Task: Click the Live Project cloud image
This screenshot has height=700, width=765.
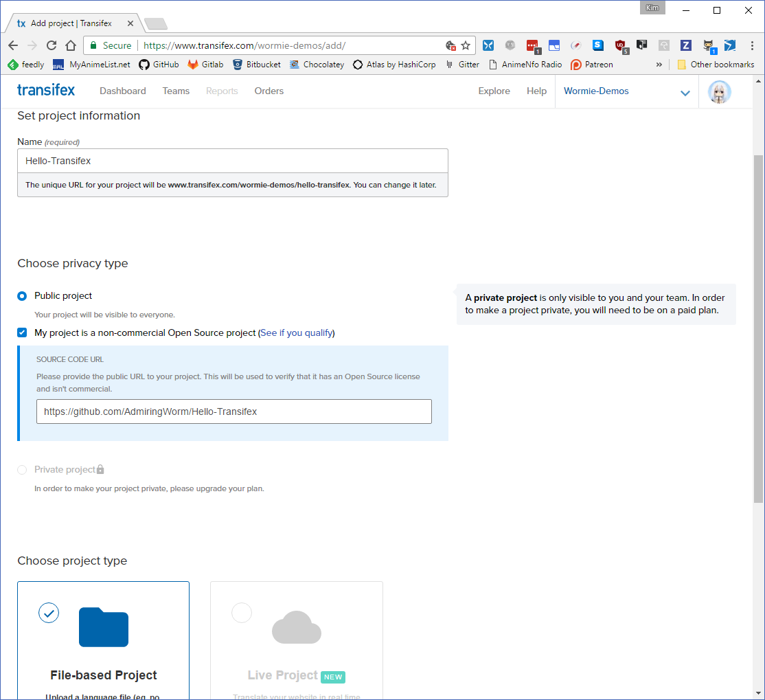Action: pyautogui.click(x=297, y=627)
